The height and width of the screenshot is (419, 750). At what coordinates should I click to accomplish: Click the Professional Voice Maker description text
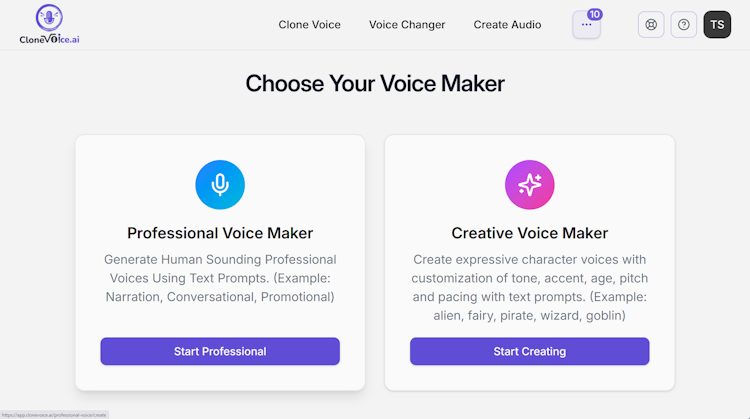[x=220, y=278]
